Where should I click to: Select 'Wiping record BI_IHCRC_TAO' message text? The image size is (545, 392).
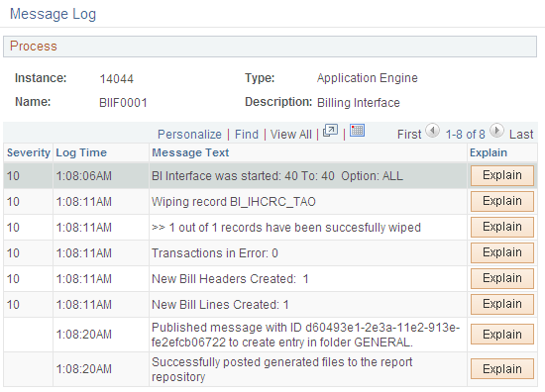(x=234, y=202)
